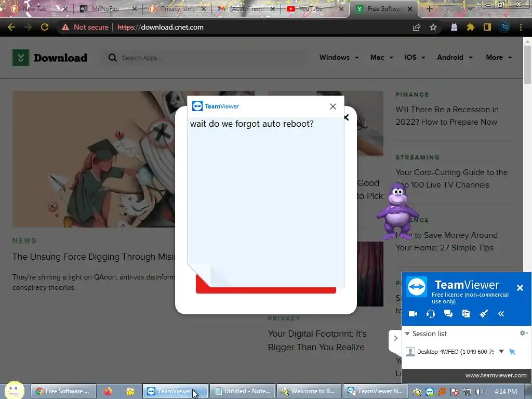Open the Extensions puzzle icon

click(471, 27)
